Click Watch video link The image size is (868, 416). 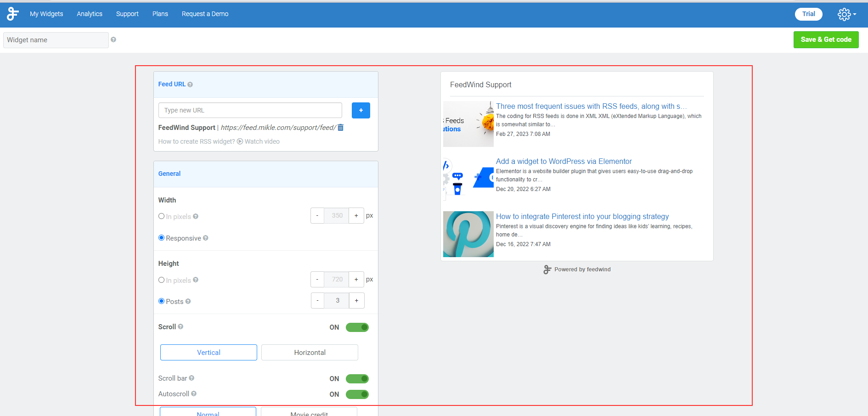(x=262, y=141)
